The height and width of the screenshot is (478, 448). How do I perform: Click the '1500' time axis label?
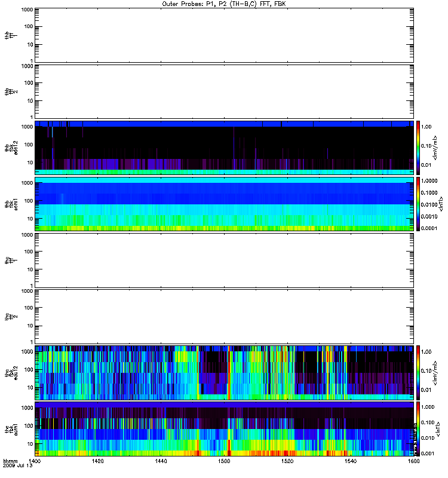coord(224,461)
